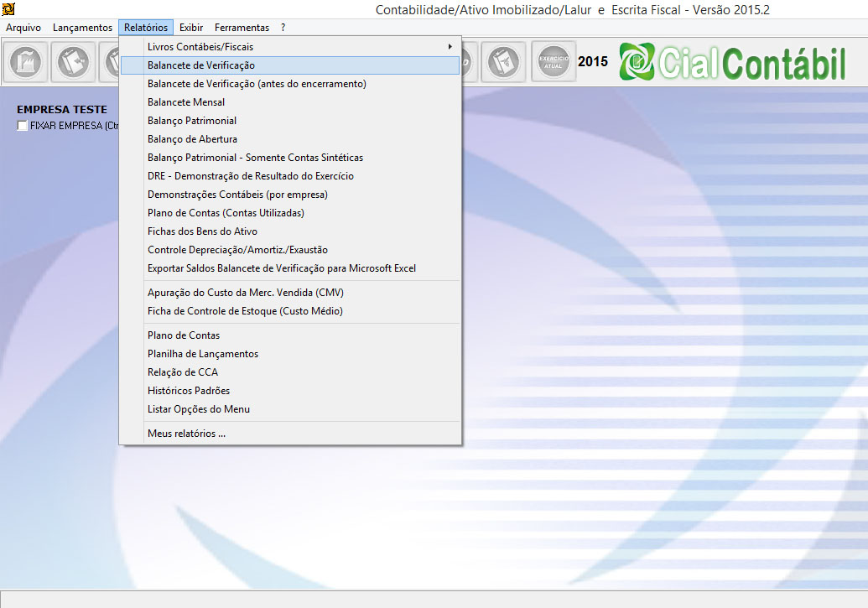Viewport: 868px width, 608px height.
Task: Click the EMPRESA TESTE company label
Action: click(x=62, y=110)
